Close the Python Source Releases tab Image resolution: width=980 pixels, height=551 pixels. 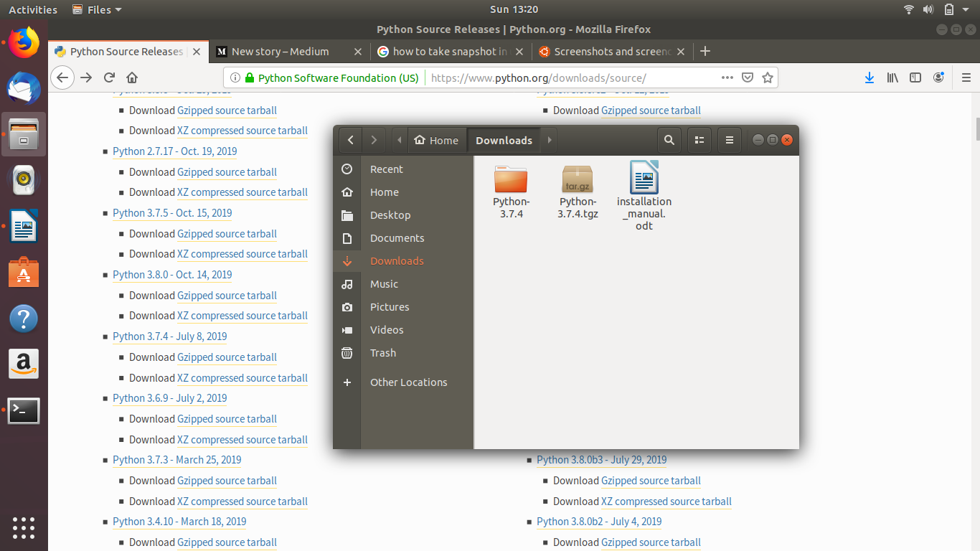click(197, 52)
